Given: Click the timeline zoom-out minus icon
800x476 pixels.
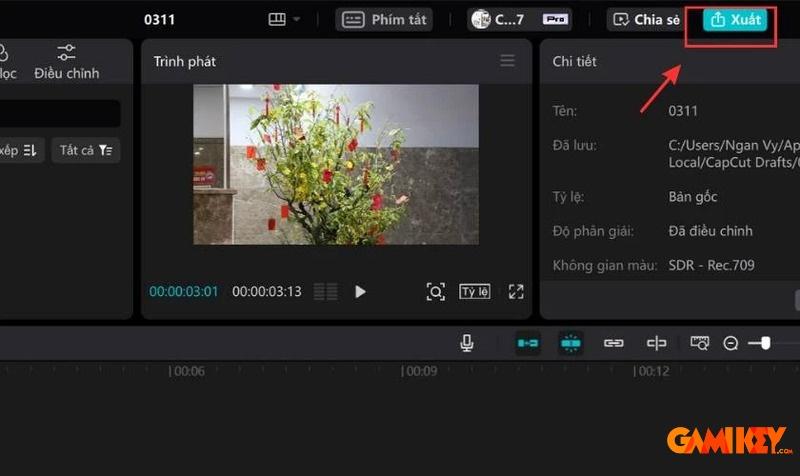Looking at the screenshot, I should [731, 343].
